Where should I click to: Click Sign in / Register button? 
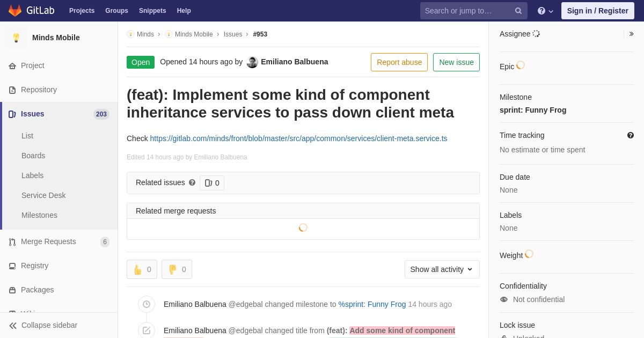pos(598,11)
